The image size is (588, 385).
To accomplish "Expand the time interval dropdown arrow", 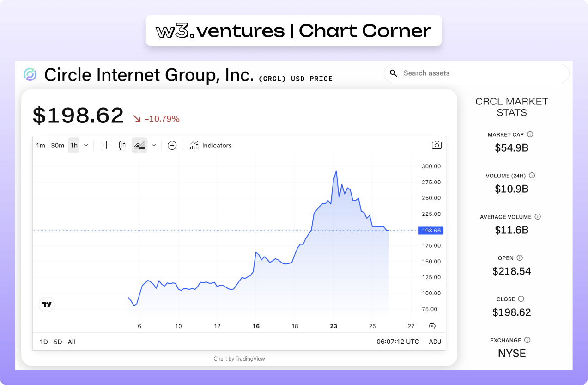I will tap(86, 145).
